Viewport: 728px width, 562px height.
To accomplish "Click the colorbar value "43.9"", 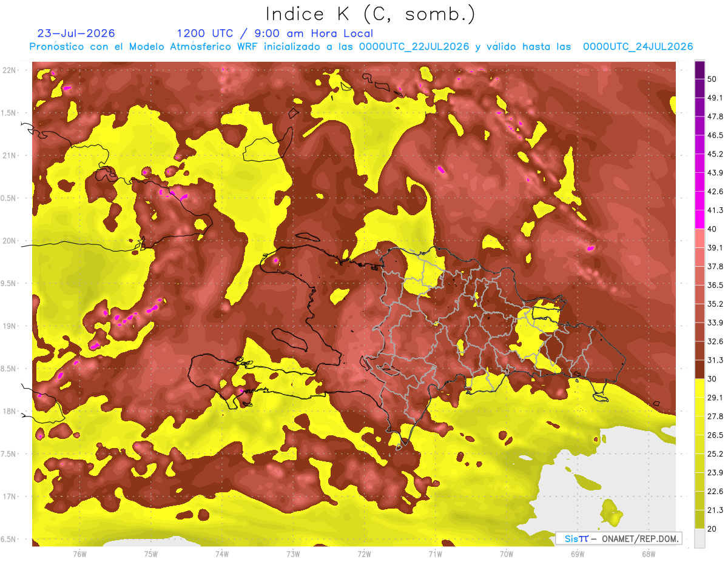I will 715,173.
